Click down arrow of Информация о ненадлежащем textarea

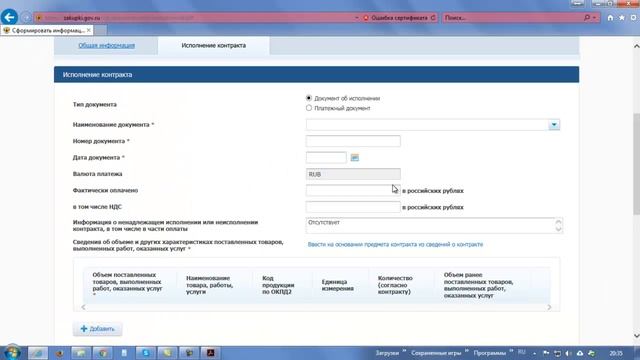point(558,229)
